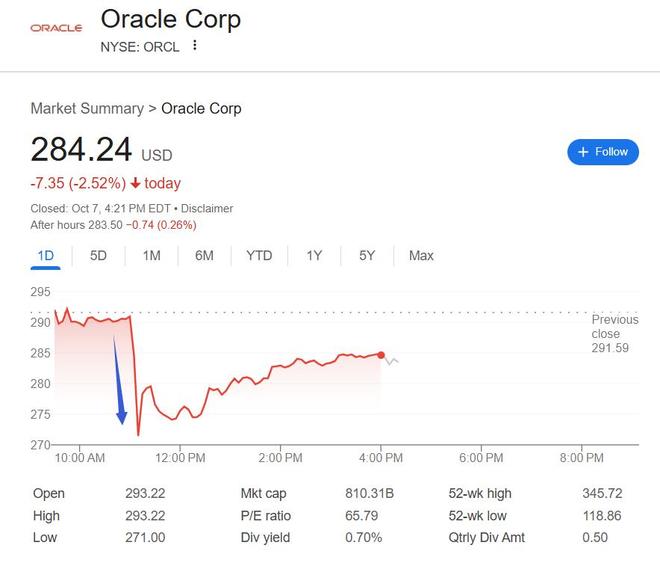Open the three-dot options menu beside NYSE: ORCL
Image resolution: width=660 pixels, height=563 pixels.
[195, 46]
